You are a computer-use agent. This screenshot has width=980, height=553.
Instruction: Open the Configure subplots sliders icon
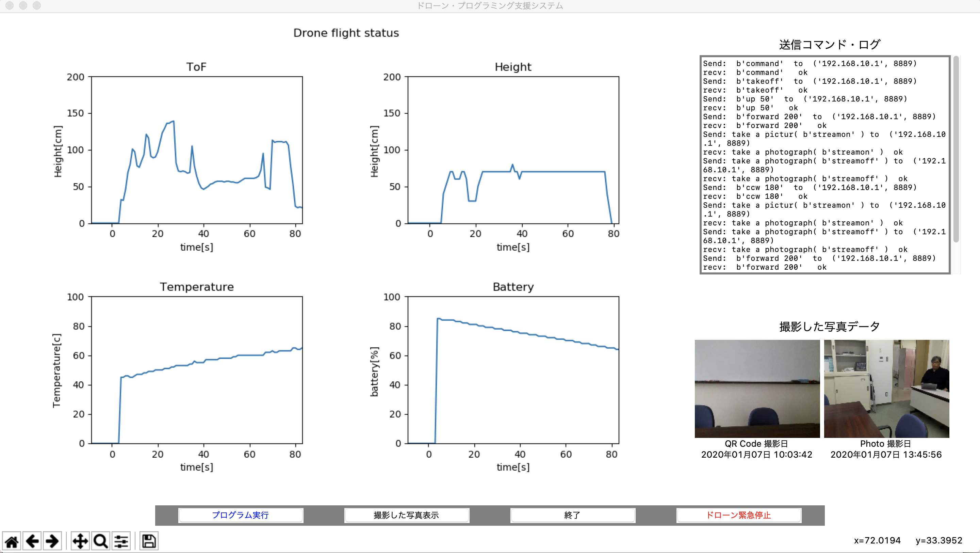(x=121, y=541)
